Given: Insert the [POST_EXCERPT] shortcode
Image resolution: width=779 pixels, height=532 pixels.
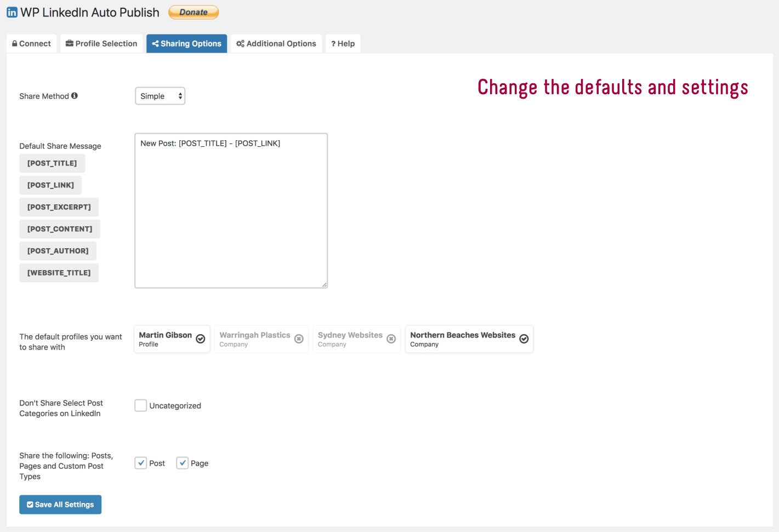Looking at the screenshot, I should (x=59, y=207).
